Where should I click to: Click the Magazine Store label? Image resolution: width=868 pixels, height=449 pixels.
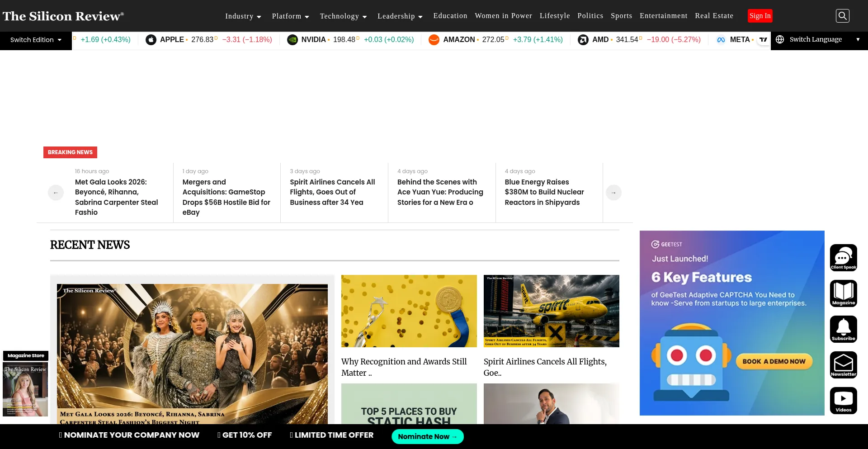point(26,356)
